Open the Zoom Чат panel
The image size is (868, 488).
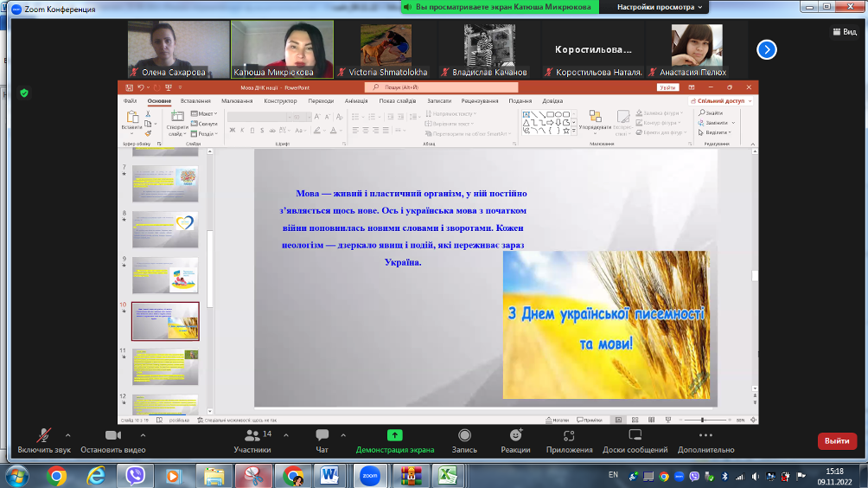tap(322, 435)
